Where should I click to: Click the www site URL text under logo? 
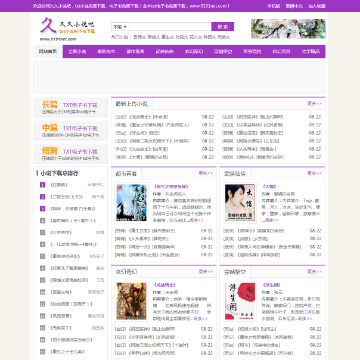(x=58, y=39)
